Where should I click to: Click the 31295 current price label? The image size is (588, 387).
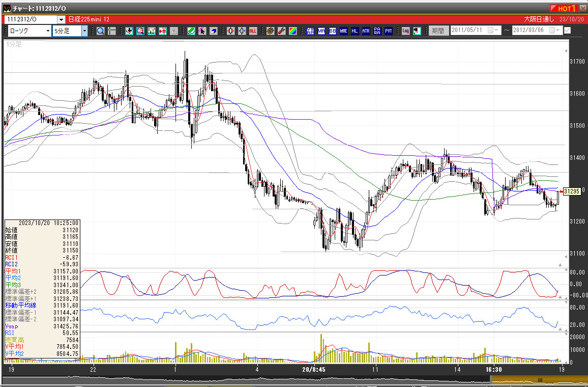point(572,191)
